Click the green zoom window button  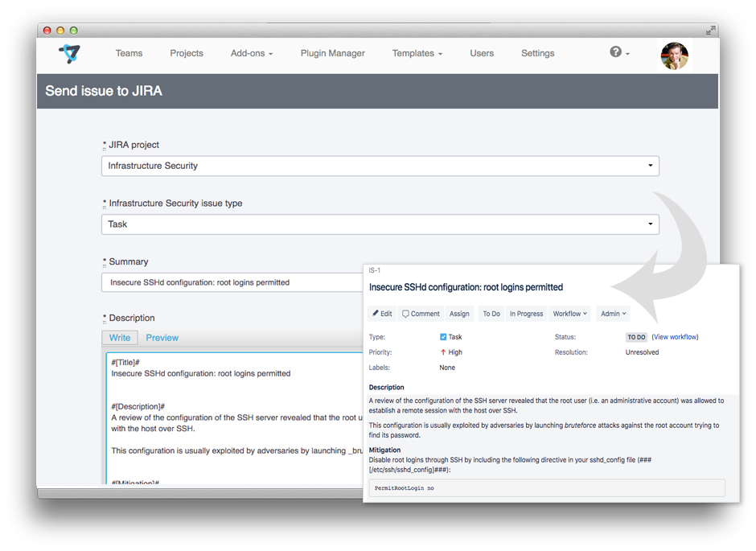(x=74, y=31)
